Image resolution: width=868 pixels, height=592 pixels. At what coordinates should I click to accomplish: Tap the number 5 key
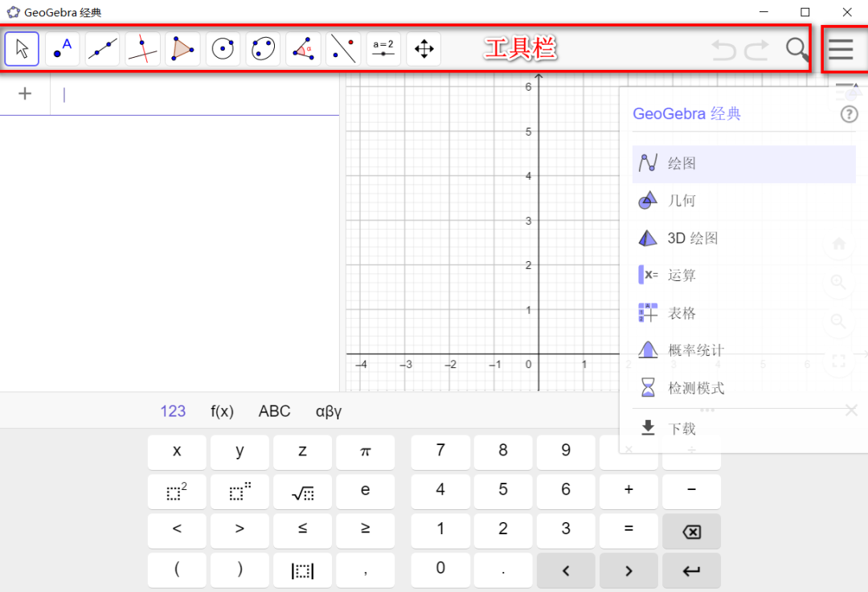pos(503,492)
